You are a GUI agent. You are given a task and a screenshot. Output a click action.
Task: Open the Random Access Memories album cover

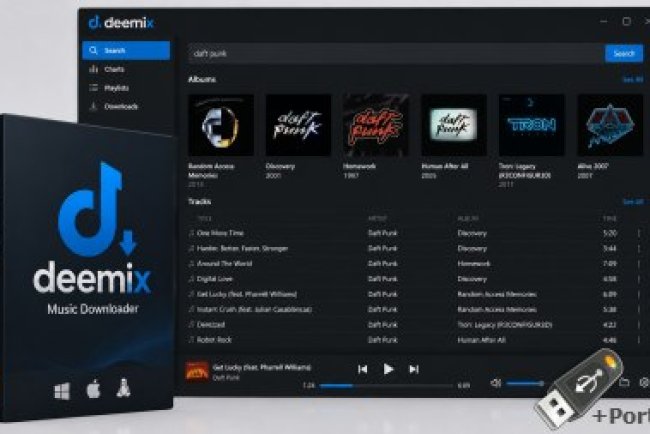click(x=221, y=125)
